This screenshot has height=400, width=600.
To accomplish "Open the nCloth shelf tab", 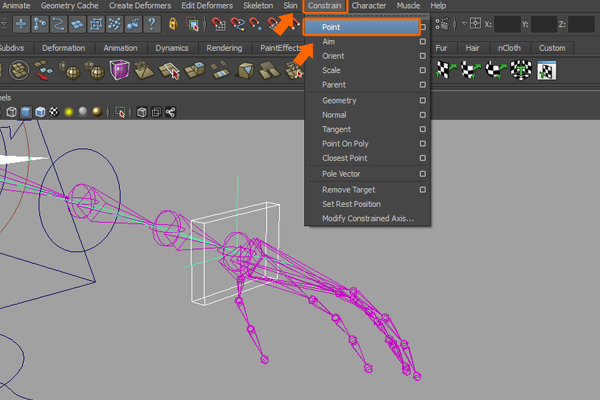I will click(x=509, y=48).
